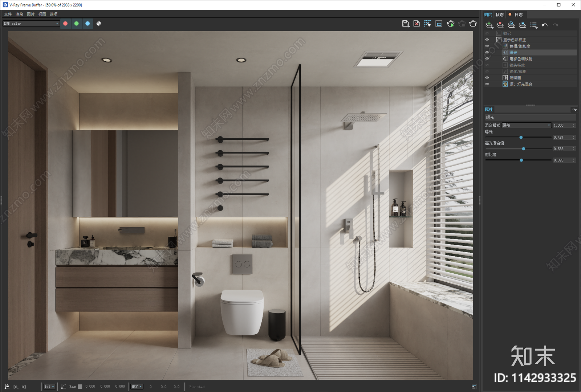
Task: Open the 1x1 sample size dropdown
Action: click(49, 387)
